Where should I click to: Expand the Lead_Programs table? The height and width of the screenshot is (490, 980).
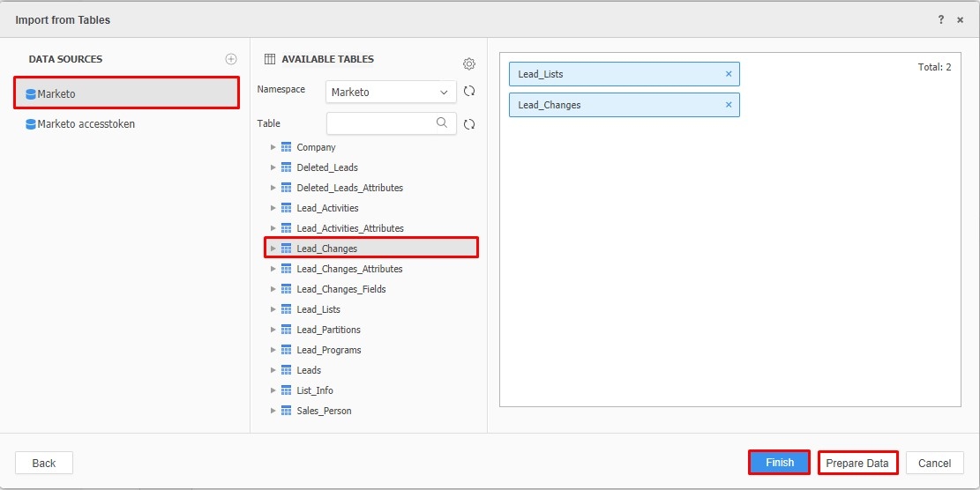coord(273,350)
